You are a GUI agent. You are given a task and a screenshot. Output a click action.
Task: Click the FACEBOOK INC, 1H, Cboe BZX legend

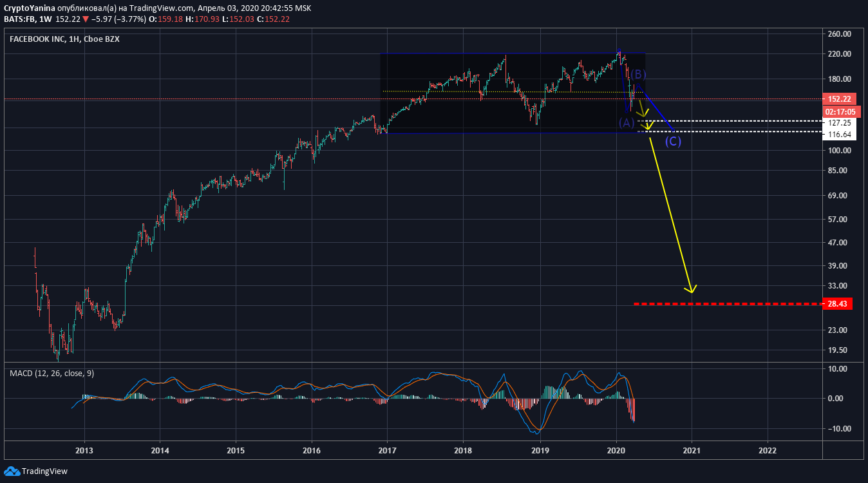64,39
